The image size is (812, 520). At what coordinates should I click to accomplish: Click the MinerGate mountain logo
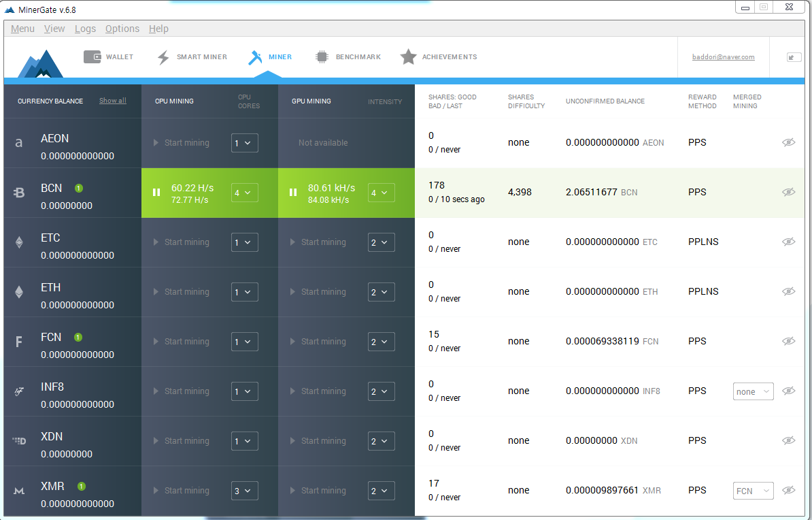pos(40,64)
